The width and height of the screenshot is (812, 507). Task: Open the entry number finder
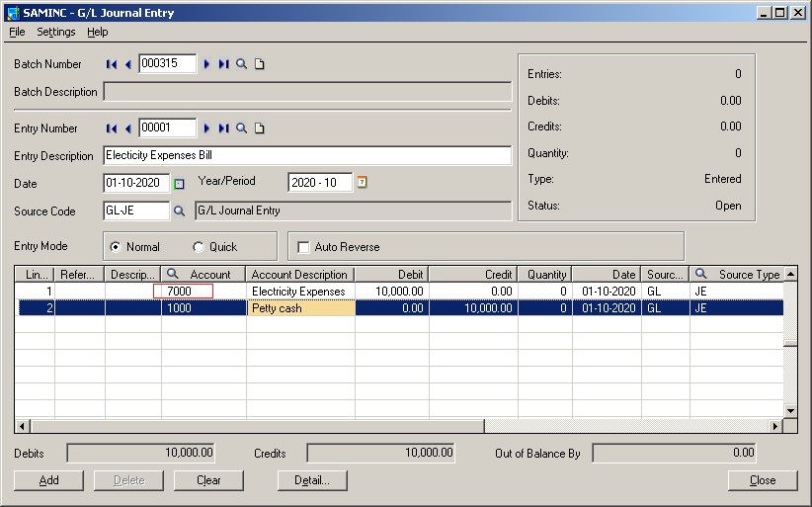(241, 127)
